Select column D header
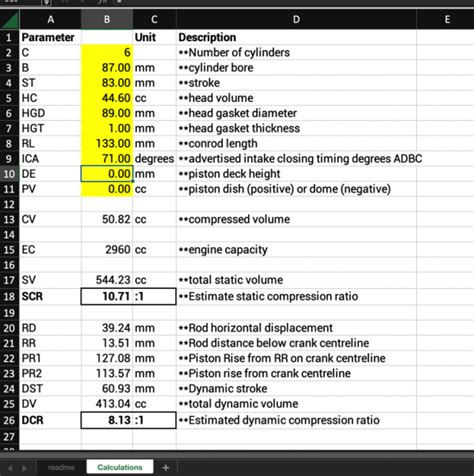This screenshot has width=474, height=476. tap(296, 20)
